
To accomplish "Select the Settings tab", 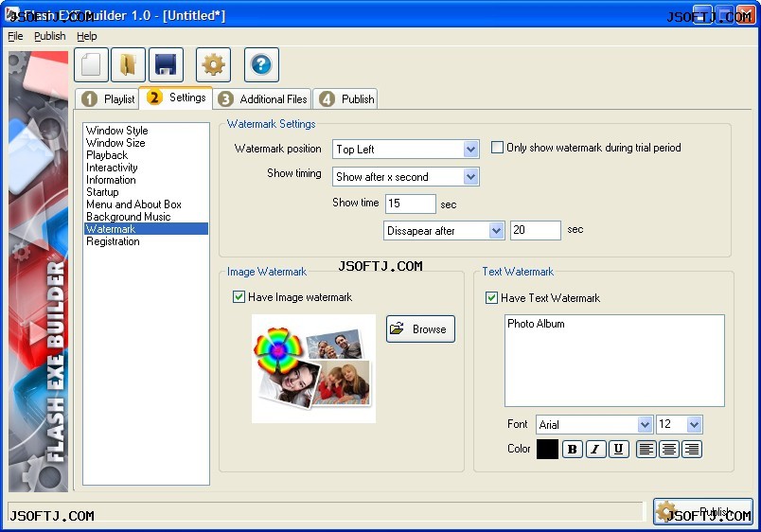I will (x=176, y=98).
